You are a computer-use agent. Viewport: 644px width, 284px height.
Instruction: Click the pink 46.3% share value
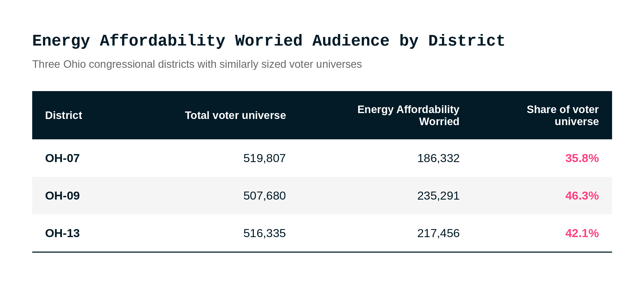coord(582,196)
